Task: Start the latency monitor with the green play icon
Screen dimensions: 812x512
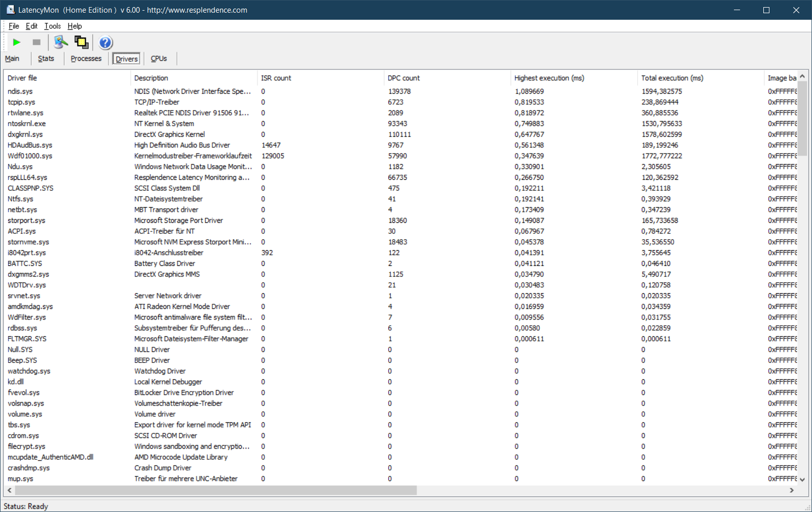Action: (x=17, y=43)
